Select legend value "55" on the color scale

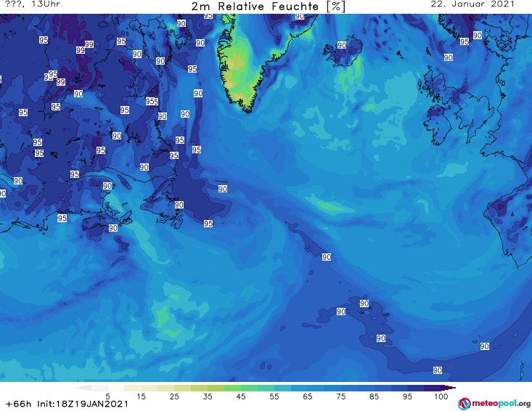click(x=274, y=396)
